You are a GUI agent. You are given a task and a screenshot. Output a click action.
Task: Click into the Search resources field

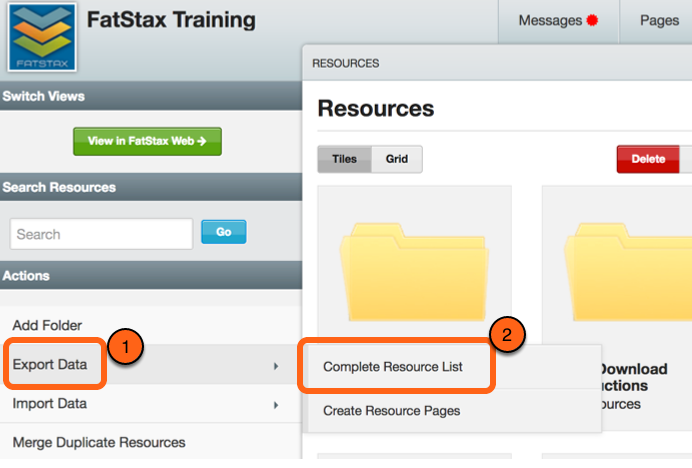(102, 234)
